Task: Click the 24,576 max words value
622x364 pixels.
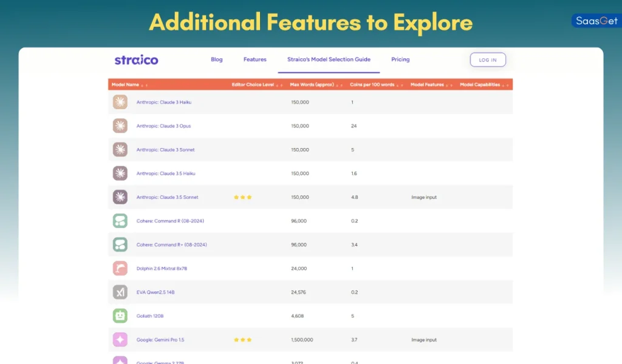Action: tap(298, 292)
